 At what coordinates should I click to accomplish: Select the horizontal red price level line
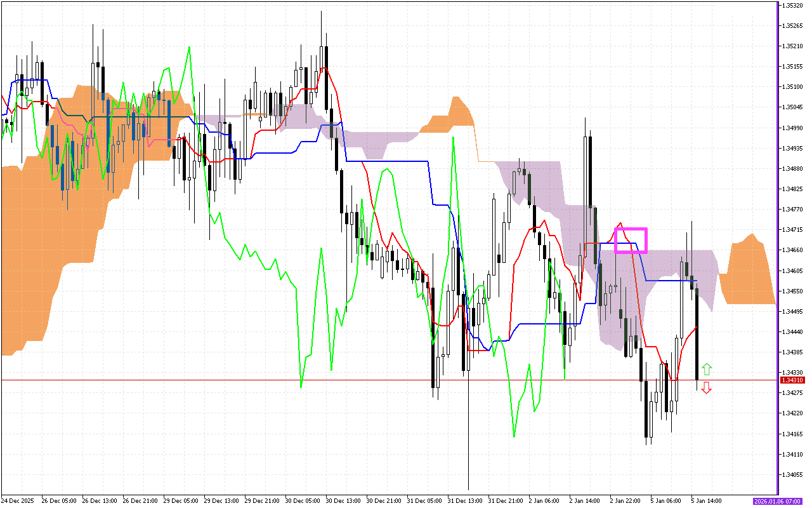pyautogui.click(x=254, y=380)
